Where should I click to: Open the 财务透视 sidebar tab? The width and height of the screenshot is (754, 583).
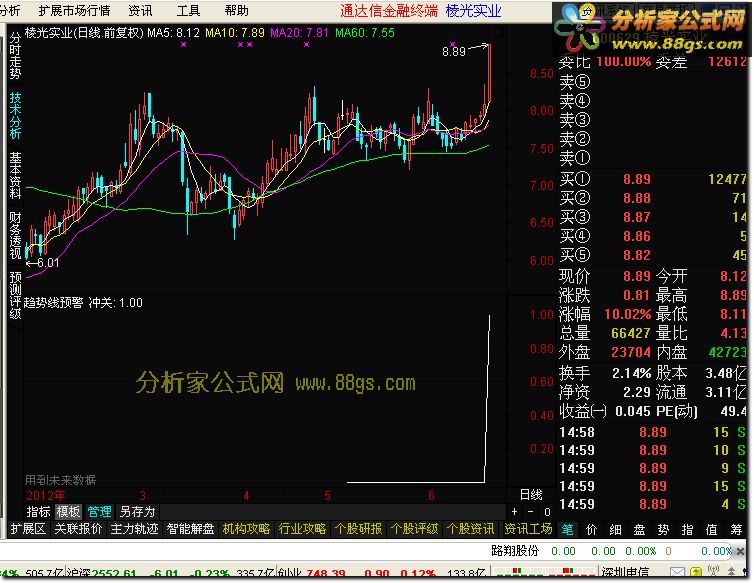click(x=15, y=235)
